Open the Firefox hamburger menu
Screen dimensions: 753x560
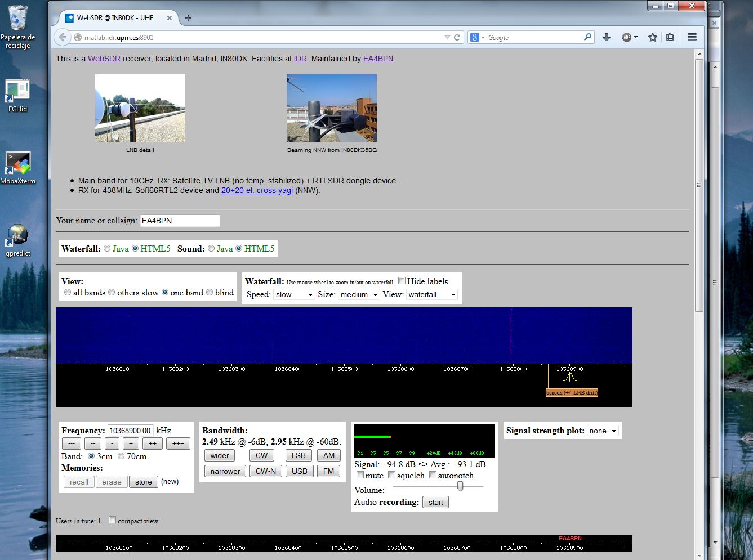(692, 37)
